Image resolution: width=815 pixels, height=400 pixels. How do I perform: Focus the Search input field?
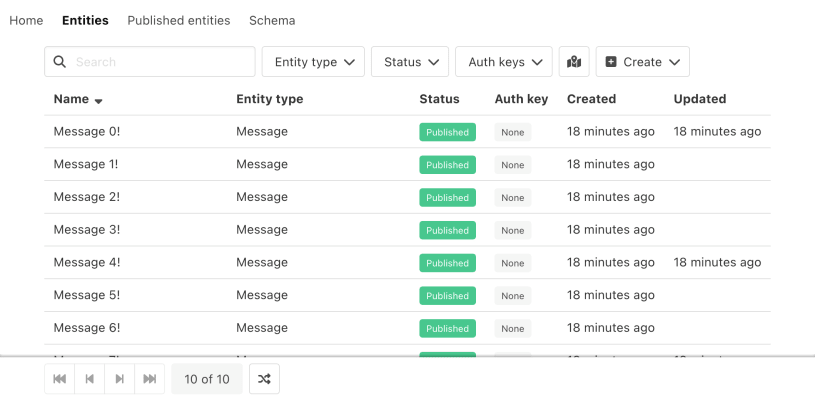(x=160, y=62)
